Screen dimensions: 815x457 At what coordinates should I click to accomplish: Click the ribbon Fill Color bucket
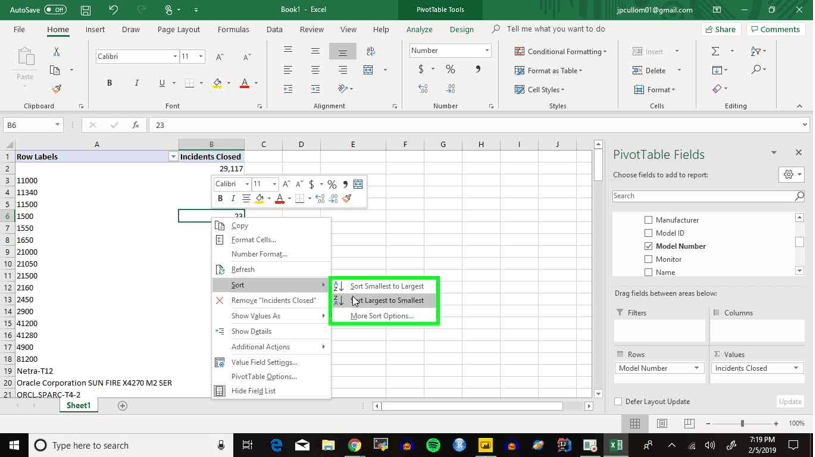click(x=217, y=83)
